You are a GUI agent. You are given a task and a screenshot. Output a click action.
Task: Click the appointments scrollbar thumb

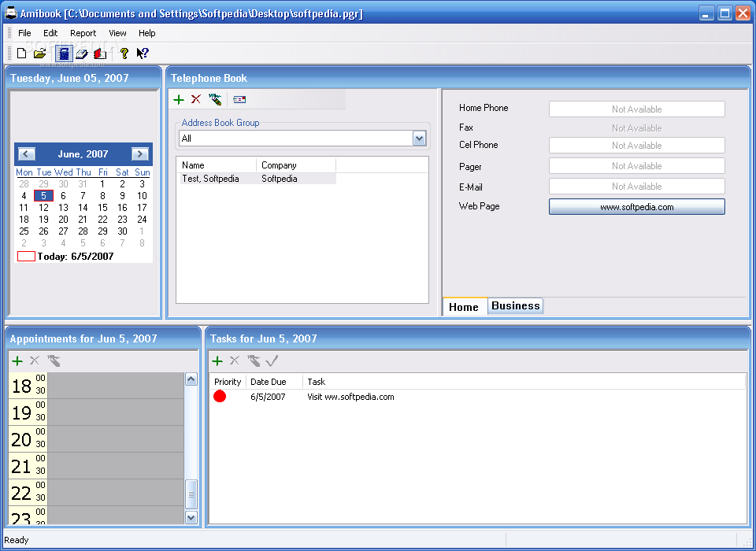(191, 494)
